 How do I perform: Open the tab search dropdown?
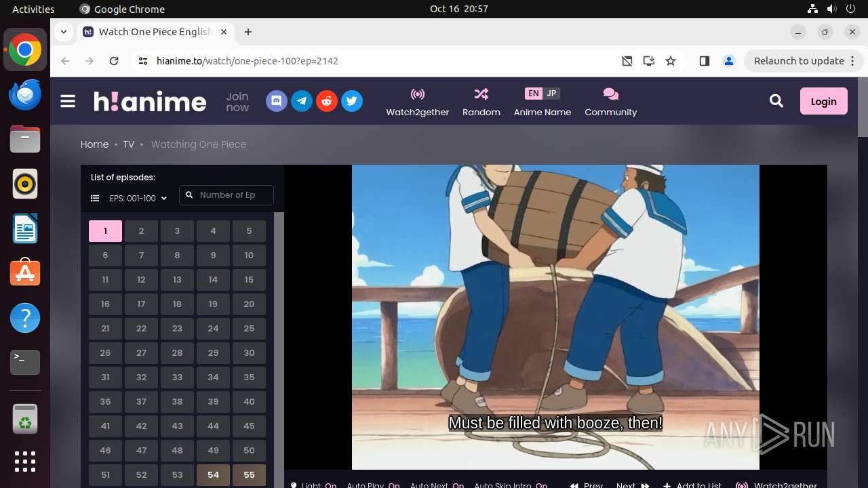[x=63, y=32]
